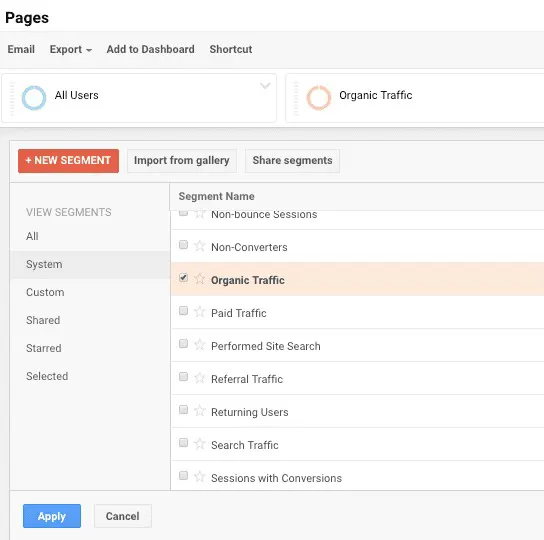This screenshot has height=540, width=544.
Task: Star the Performed Site Search segment
Action: (x=199, y=345)
